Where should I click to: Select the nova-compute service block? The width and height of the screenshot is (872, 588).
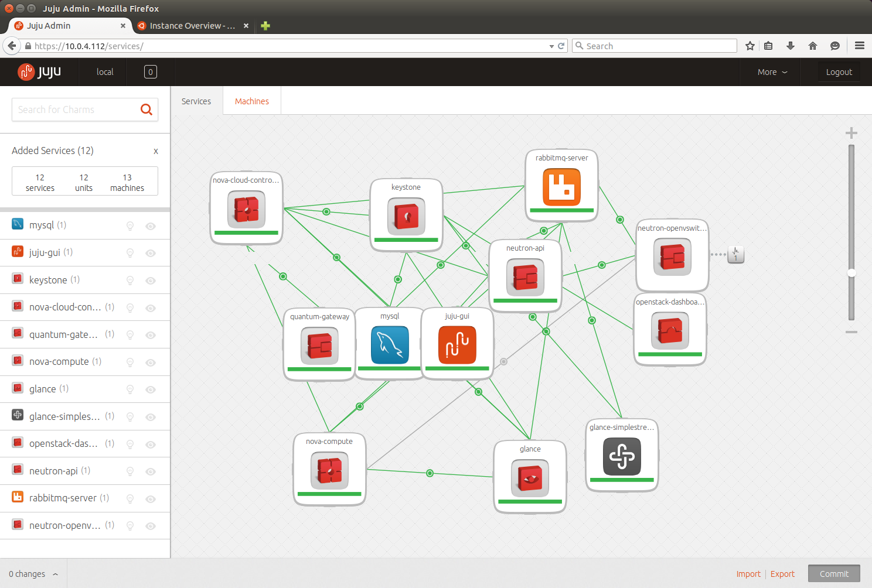[329, 469]
